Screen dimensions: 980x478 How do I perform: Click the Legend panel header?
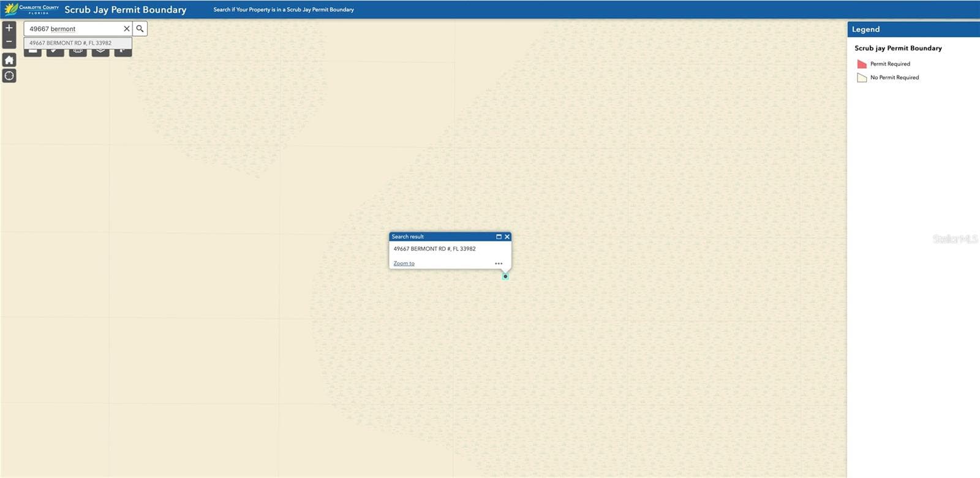click(913, 29)
